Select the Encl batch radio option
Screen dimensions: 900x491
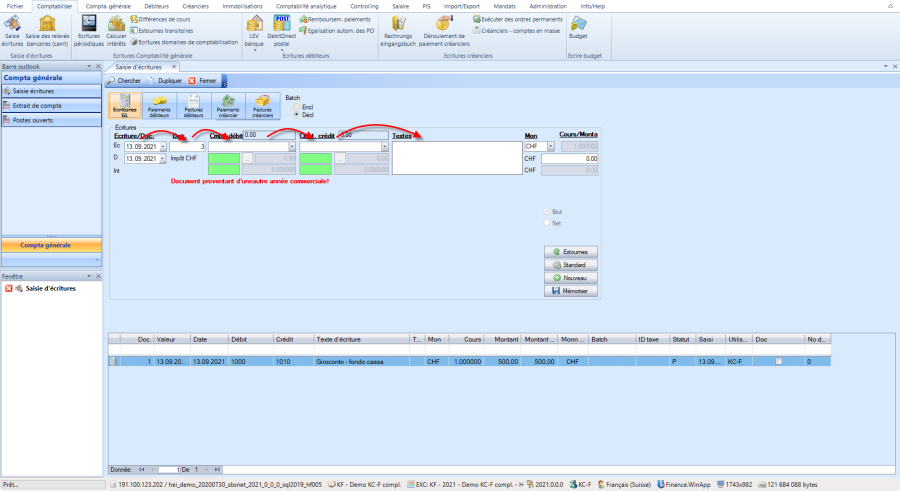(x=297, y=106)
